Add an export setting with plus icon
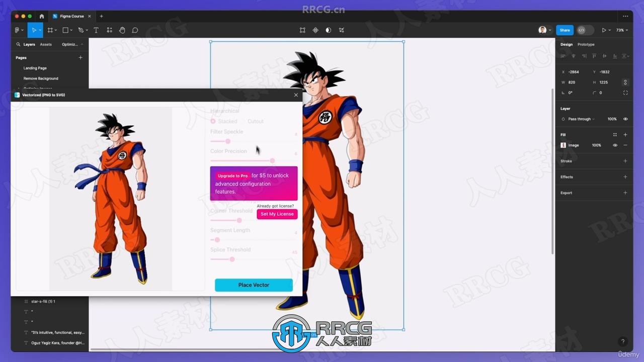Image resolution: width=644 pixels, height=362 pixels. tap(625, 193)
